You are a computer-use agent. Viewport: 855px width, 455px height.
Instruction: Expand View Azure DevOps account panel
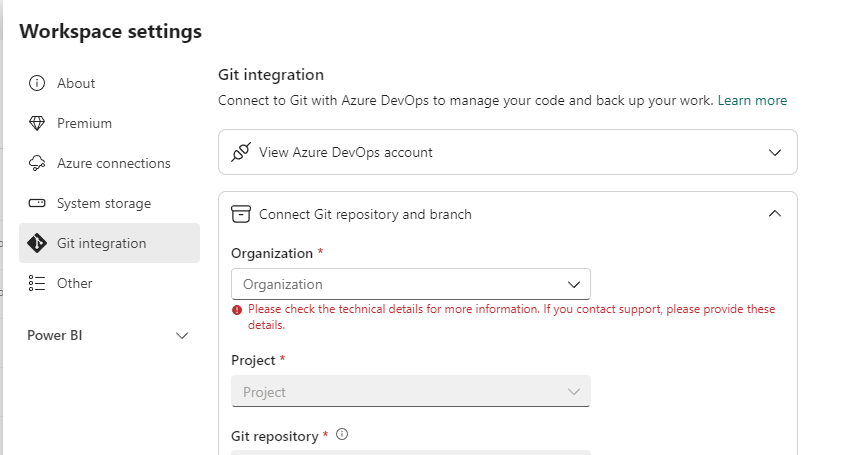click(x=775, y=152)
